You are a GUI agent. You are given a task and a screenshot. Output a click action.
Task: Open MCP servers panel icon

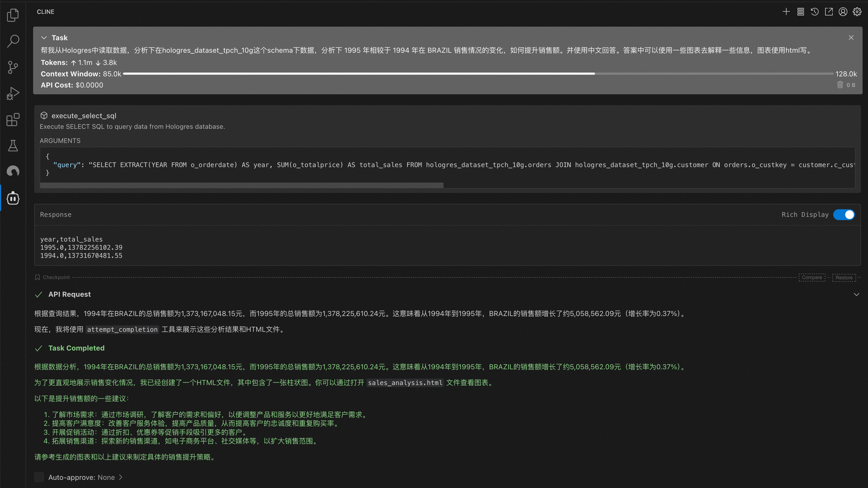(x=800, y=12)
